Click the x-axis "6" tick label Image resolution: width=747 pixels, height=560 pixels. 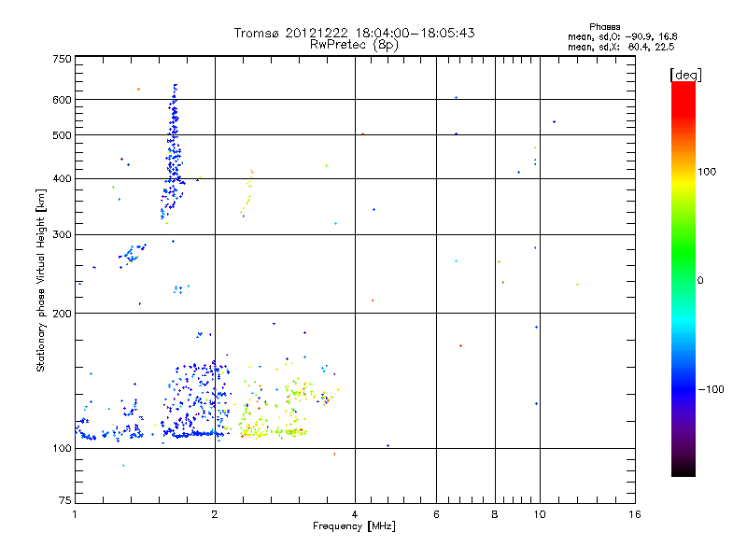[x=436, y=514]
